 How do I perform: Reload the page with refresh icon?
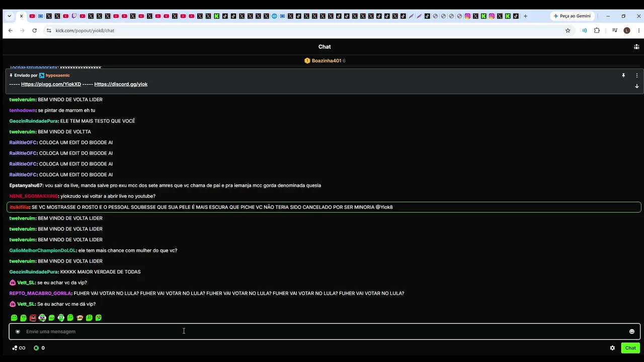pyautogui.click(x=34, y=31)
